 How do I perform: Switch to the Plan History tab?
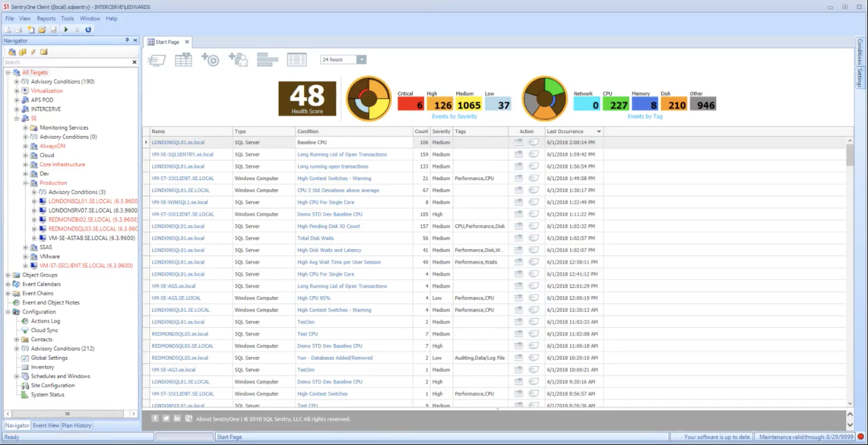coord(77,425)
